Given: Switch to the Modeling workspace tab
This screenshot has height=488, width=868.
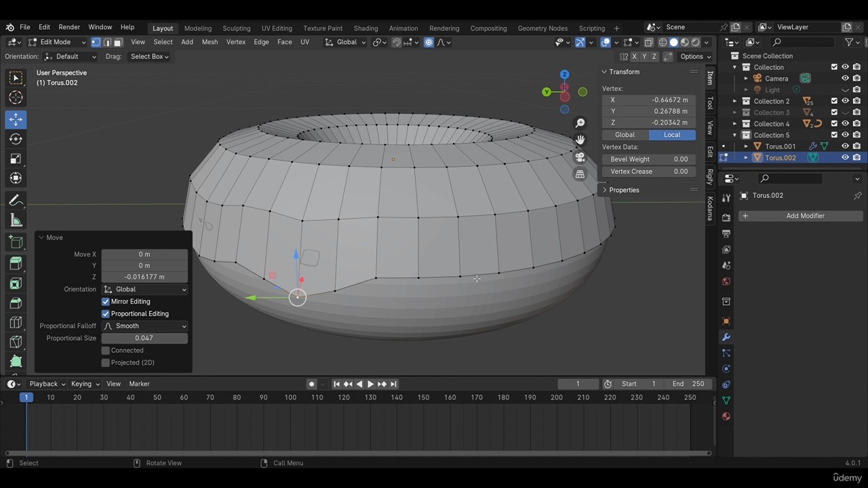Looking at the screenshot, I should tap(197, 28).
